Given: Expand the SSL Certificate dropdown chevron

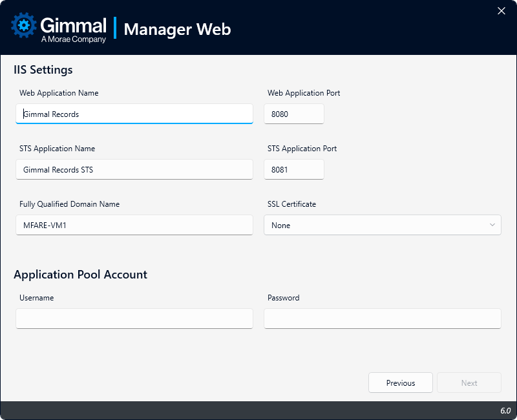Looking at the screenshot, I should pyautogui.click(x=492, y=225).
